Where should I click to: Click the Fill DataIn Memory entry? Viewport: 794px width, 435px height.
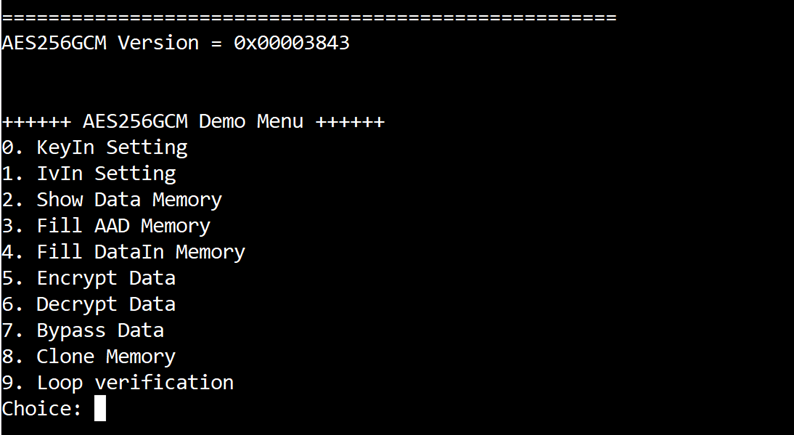point(123,252)
